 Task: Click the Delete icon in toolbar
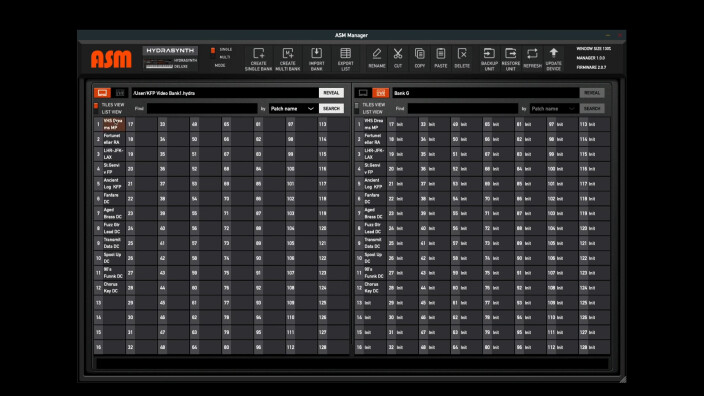[462, 58]
